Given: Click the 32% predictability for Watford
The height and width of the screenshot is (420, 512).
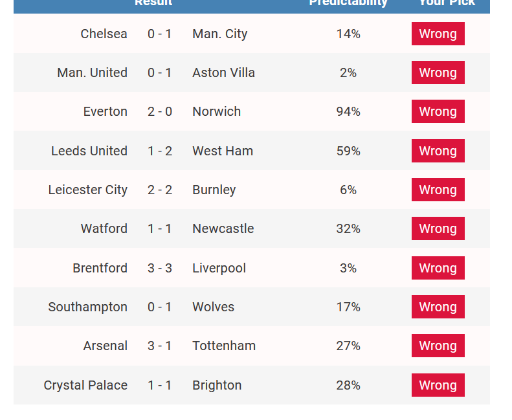Looking at the screenshot, I should click(x=348, y=228).
